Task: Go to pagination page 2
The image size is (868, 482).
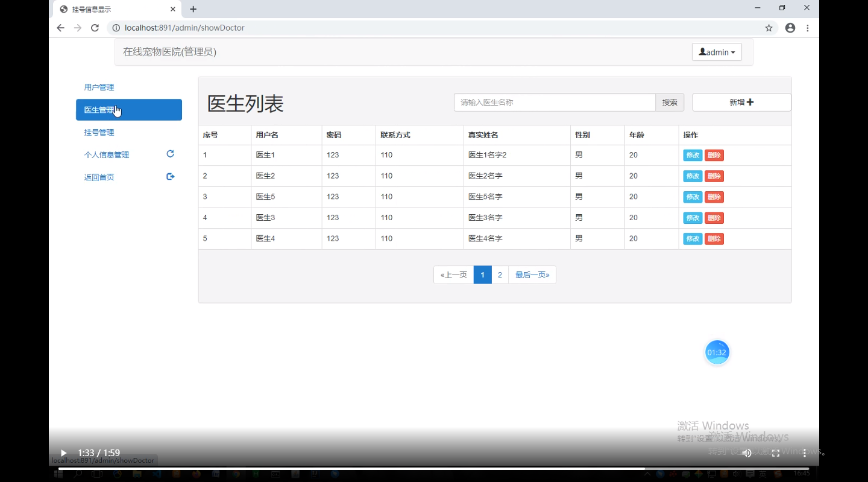Action: click(500, 274)
